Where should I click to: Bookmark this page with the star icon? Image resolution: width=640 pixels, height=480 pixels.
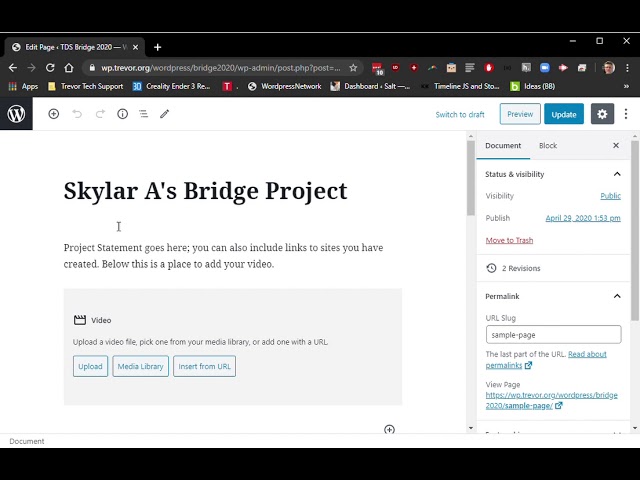353,68
